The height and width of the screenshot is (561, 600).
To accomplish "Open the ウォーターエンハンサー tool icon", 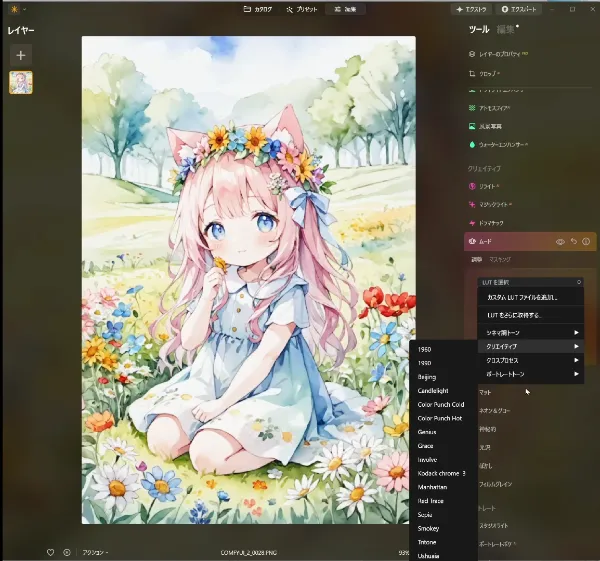I will [472, 145].
